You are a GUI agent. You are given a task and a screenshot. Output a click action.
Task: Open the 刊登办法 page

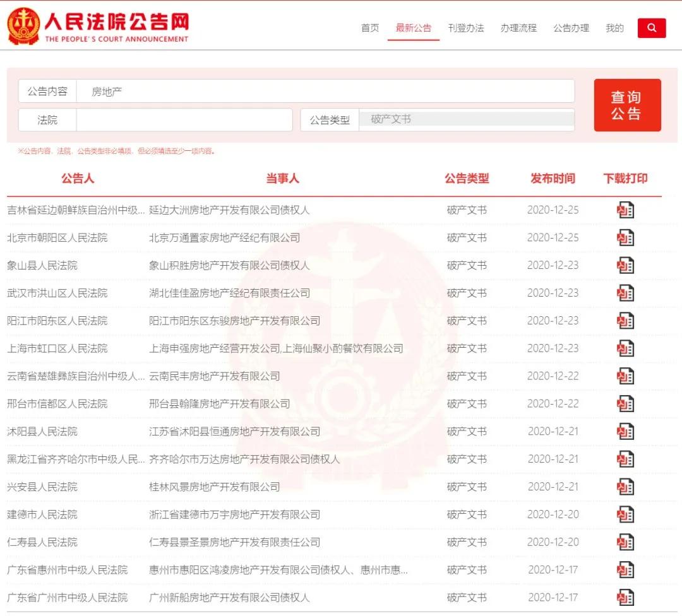pos(466,28)
